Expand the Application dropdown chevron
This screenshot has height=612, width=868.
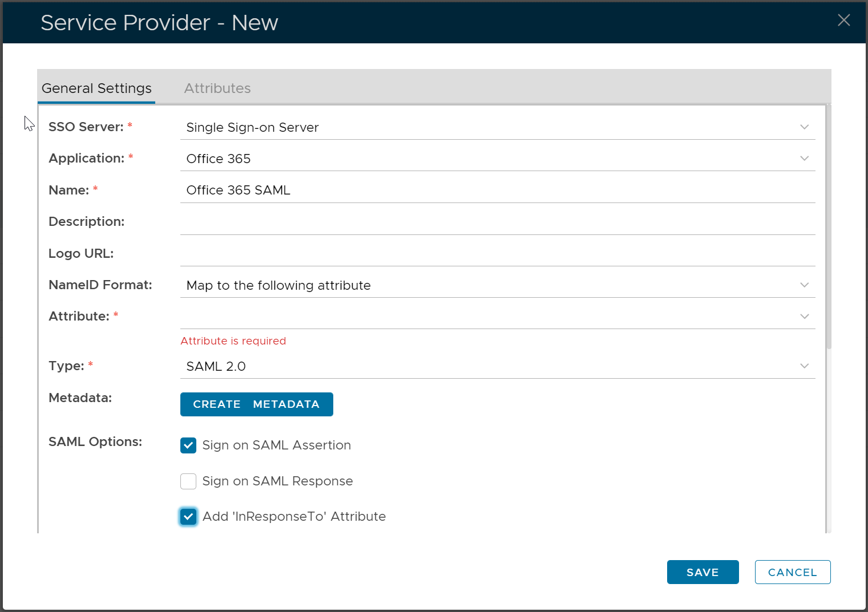point(804,159)
